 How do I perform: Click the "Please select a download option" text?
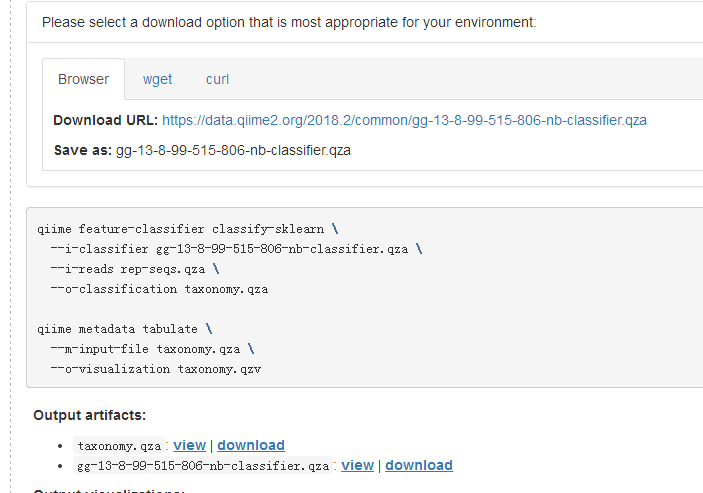289,22
